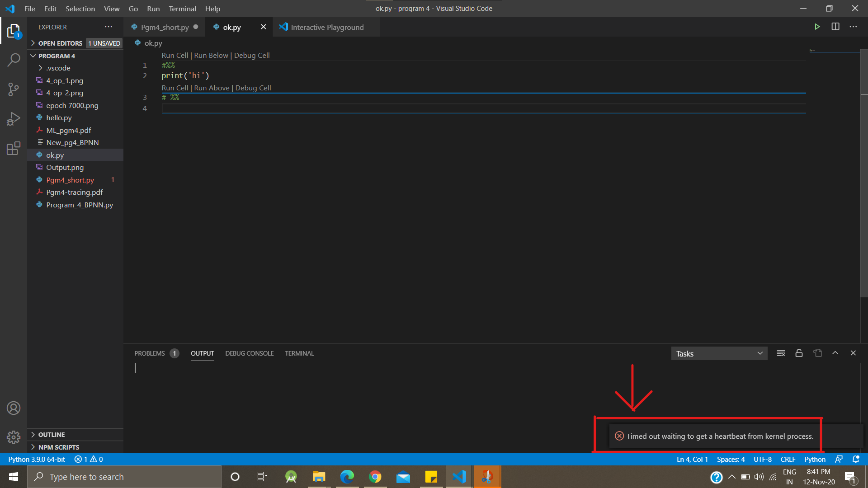Switch to the DEBUG CONSOLE tab
Screen dimensions: 868x488
click(x=249, y=353)
